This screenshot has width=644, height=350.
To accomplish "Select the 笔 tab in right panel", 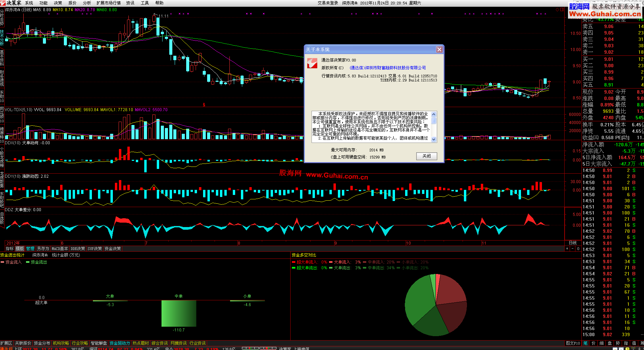I will coord(586,343).
